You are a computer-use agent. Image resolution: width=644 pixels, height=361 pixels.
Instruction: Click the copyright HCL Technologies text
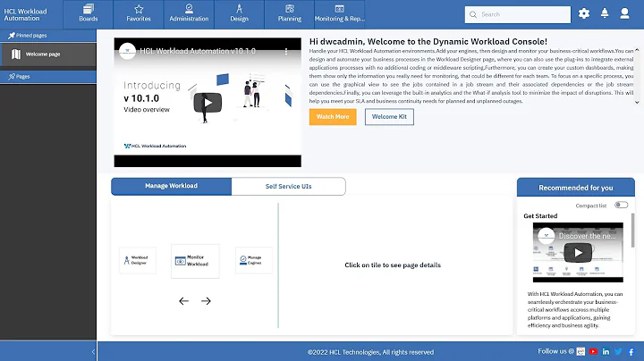click(370, 352)
